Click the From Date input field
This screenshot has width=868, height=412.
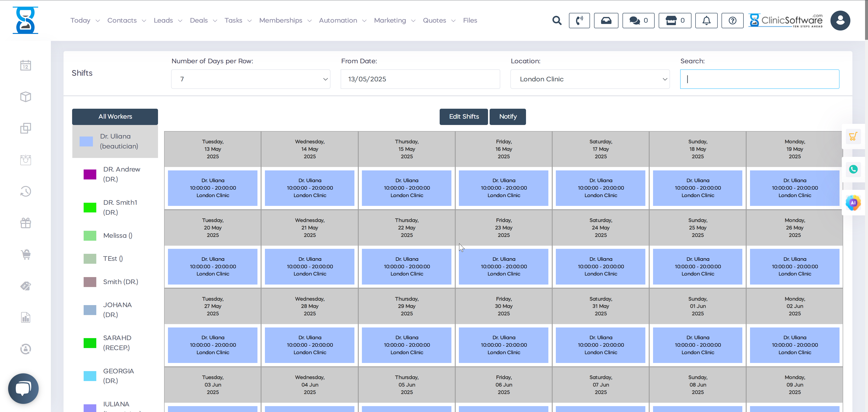click(x=420, y=79)
